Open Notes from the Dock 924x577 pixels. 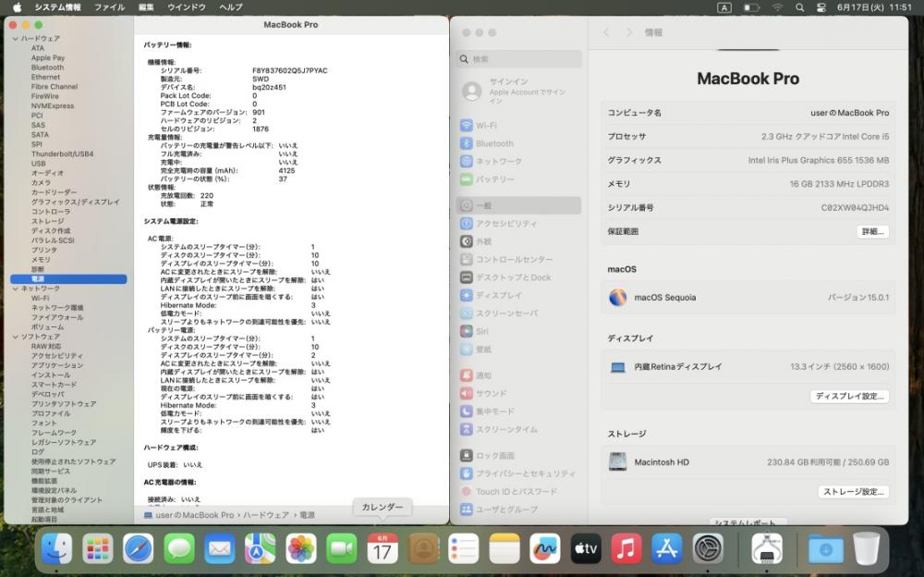pyautogui.click(x=505, y=548)
